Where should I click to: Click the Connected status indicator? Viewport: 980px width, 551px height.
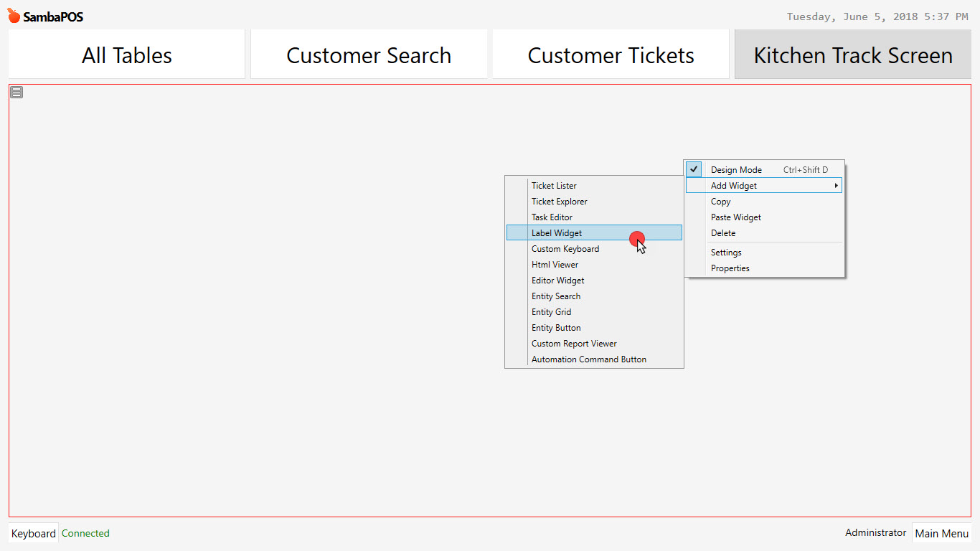tap(85, 533)
